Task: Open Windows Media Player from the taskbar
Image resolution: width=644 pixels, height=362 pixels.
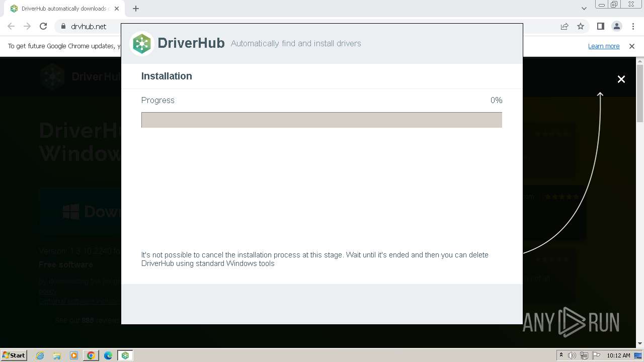Action: (74, 355)
